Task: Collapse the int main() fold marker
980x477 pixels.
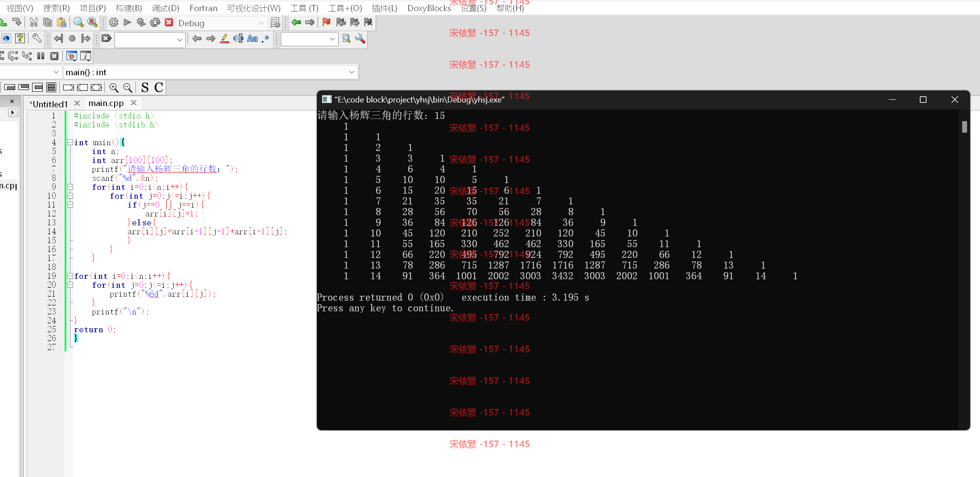Action: pos(70,143)
